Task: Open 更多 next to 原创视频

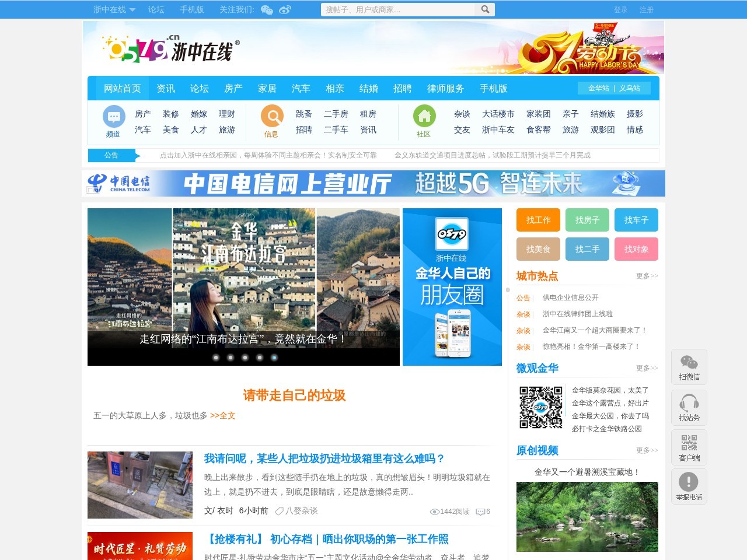Action: [x=647, y=450]
